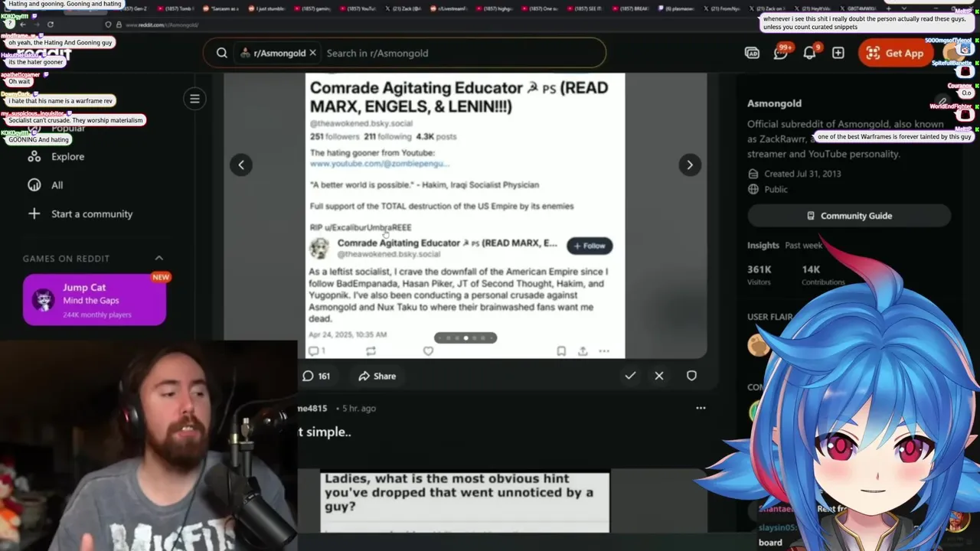
Task: Collapse the Games on Reddit section
Action: (x=159, y=258)
